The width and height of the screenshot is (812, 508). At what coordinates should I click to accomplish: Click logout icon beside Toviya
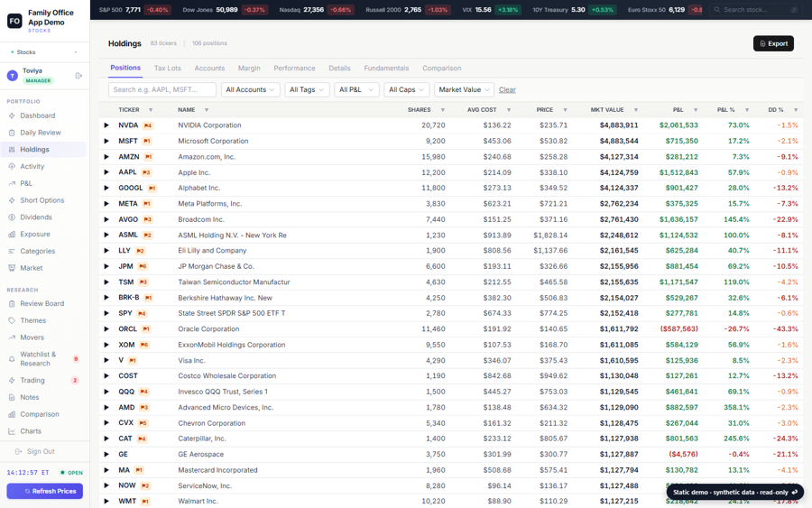pyautogui.click(x=78, y=76)
